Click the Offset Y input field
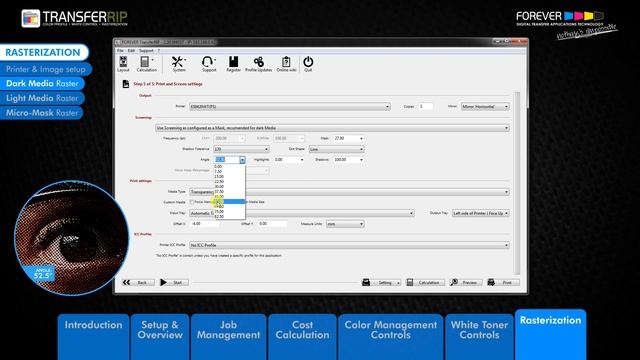The height and width of the screenshot is (360, 640). 272,224
